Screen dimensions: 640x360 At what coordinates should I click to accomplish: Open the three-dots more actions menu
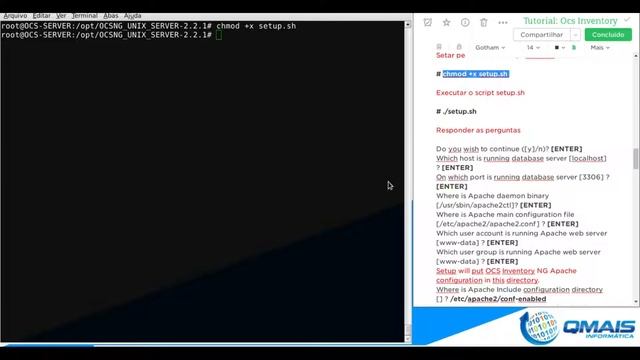(503, 22)
